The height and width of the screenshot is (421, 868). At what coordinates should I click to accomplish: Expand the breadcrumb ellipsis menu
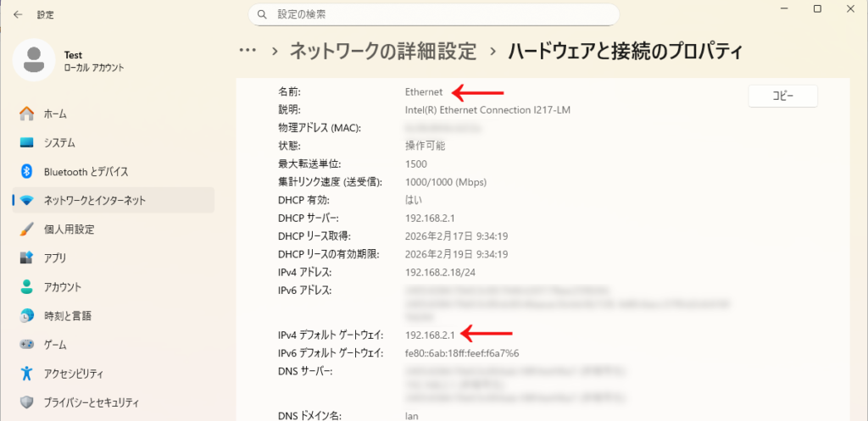(x=248, y=51)
